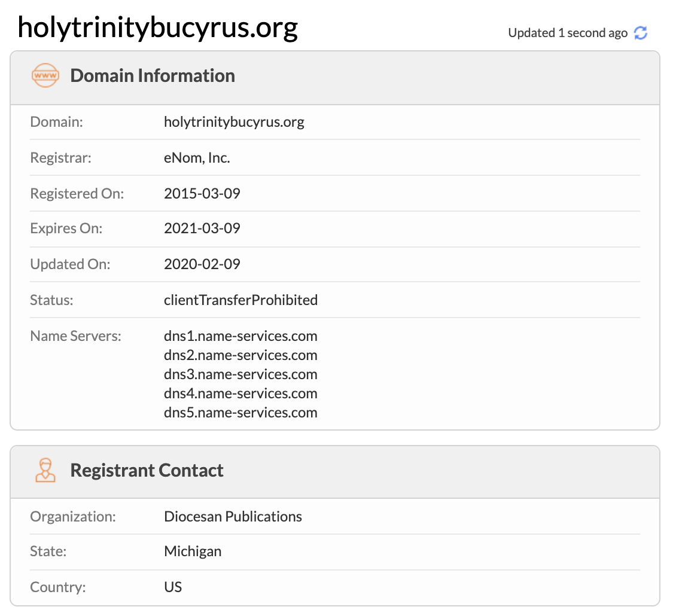
Task: Click name server dns2.name-services.com
Action: (x=240, y=355)
